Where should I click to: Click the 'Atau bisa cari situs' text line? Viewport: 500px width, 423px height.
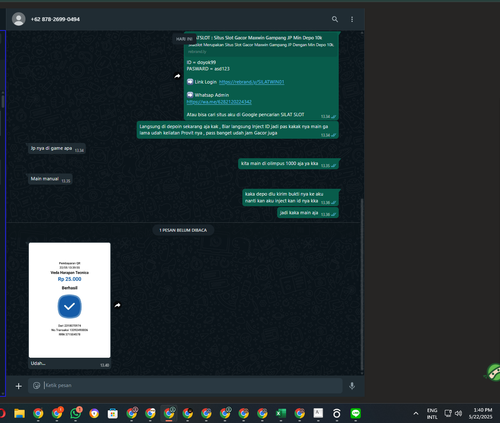click(245, 115)
